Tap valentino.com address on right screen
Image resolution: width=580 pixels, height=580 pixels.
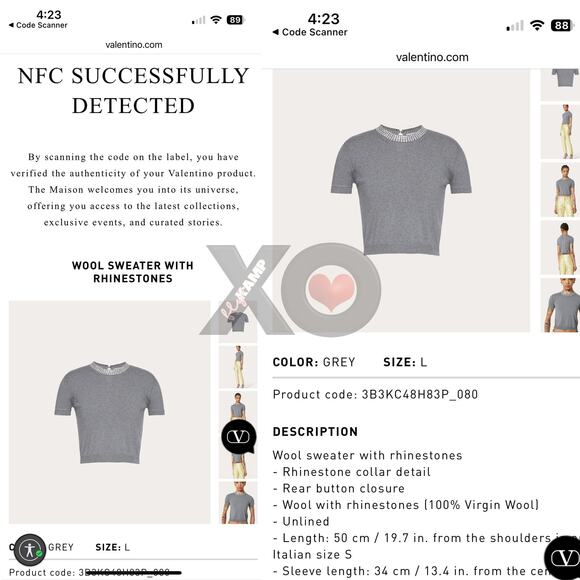click(432, 57)
